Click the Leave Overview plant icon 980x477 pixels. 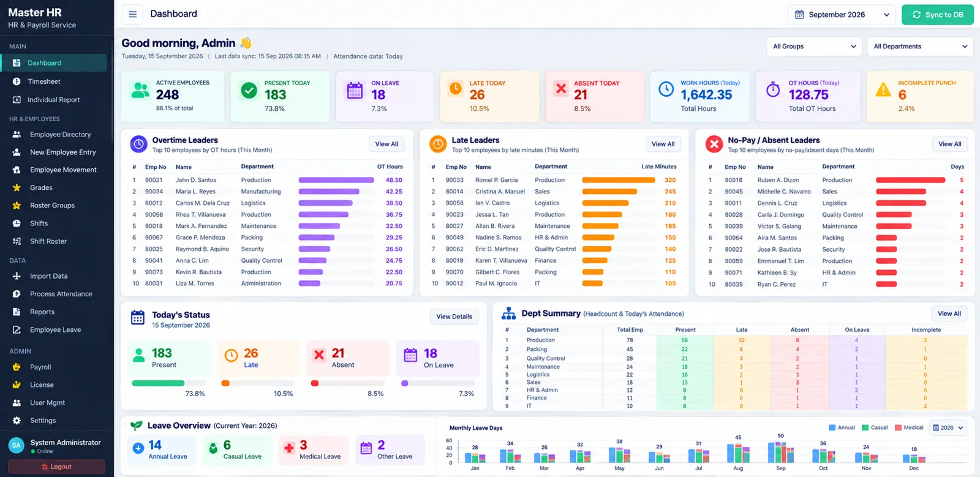[137, 426]
